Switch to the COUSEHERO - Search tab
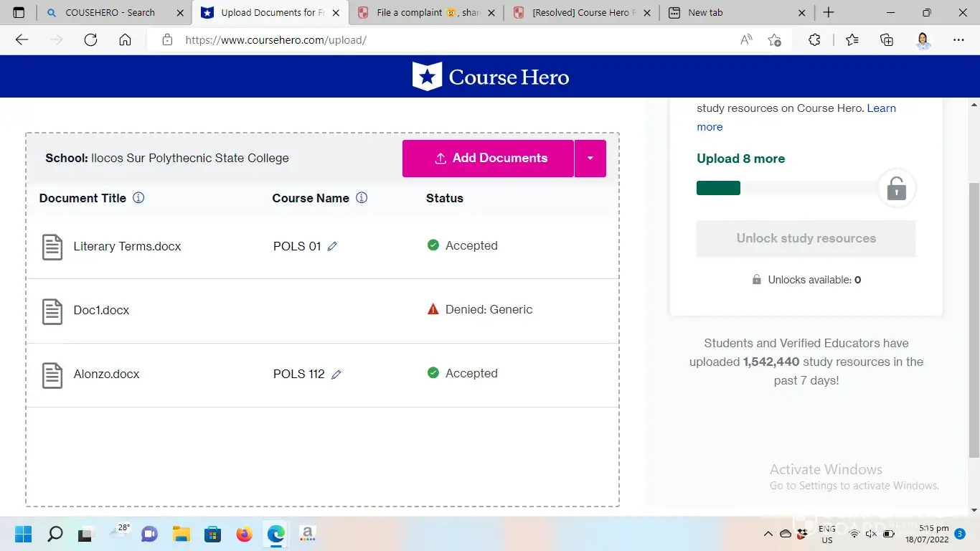980x551 pixels. coord(110,12)
